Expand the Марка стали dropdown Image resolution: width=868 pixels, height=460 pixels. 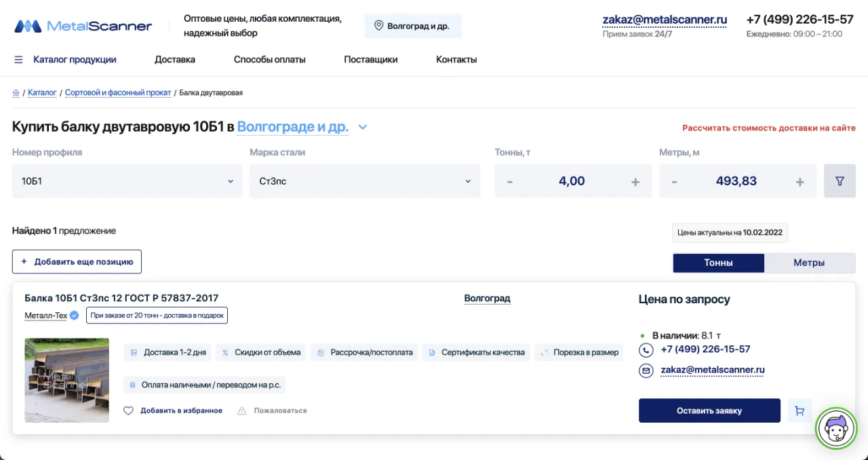pyautogui.click(x=467, y=180)
